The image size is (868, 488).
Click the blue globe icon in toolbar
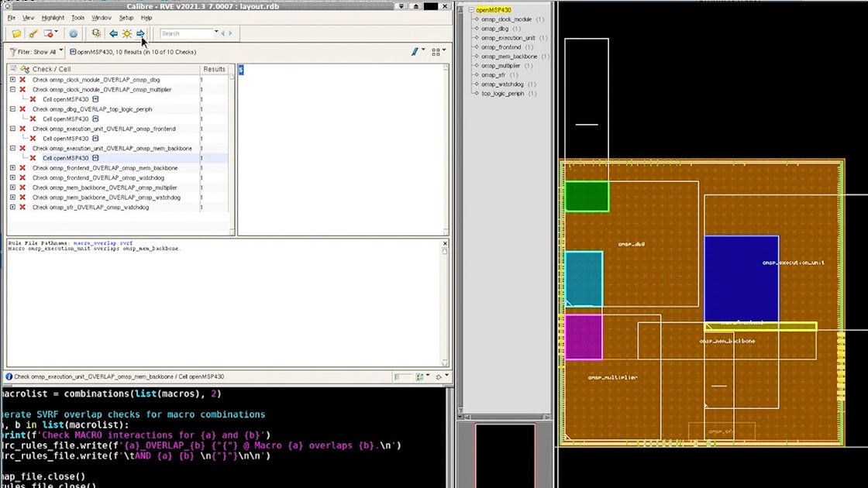[x=74, y=33]
